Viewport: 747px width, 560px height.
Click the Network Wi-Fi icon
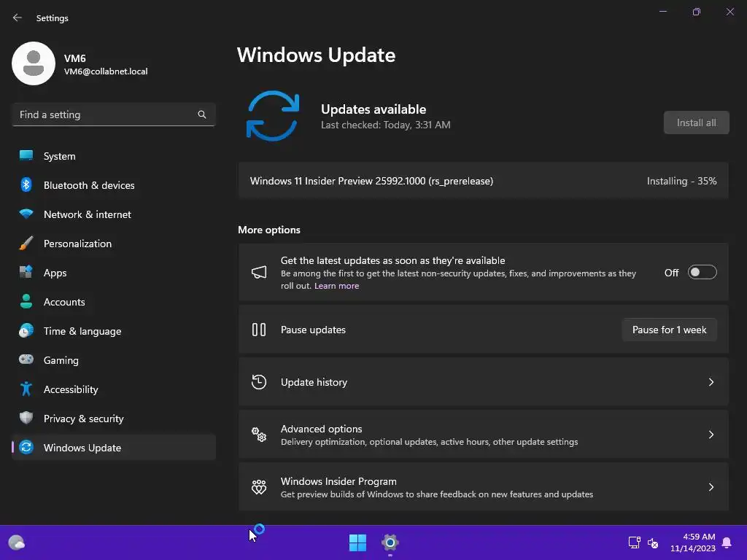pyautogui.click(x=26, y=214)
